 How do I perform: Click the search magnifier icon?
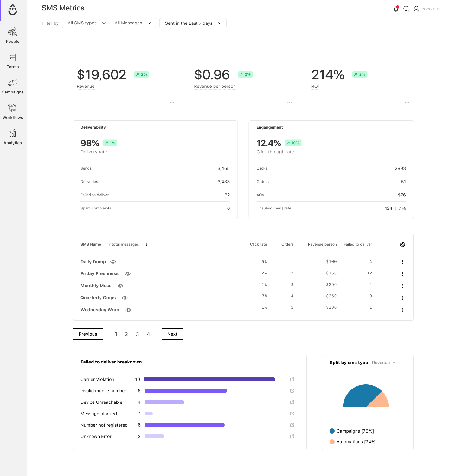(x=406, y=9)
